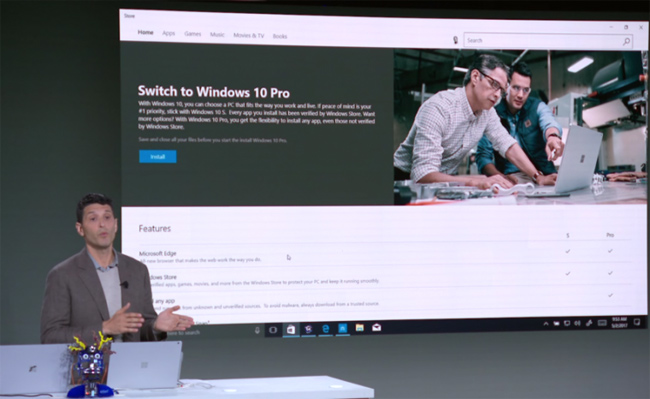
Task: Open File Explorer from the taskbar
Action: (359, 328)
